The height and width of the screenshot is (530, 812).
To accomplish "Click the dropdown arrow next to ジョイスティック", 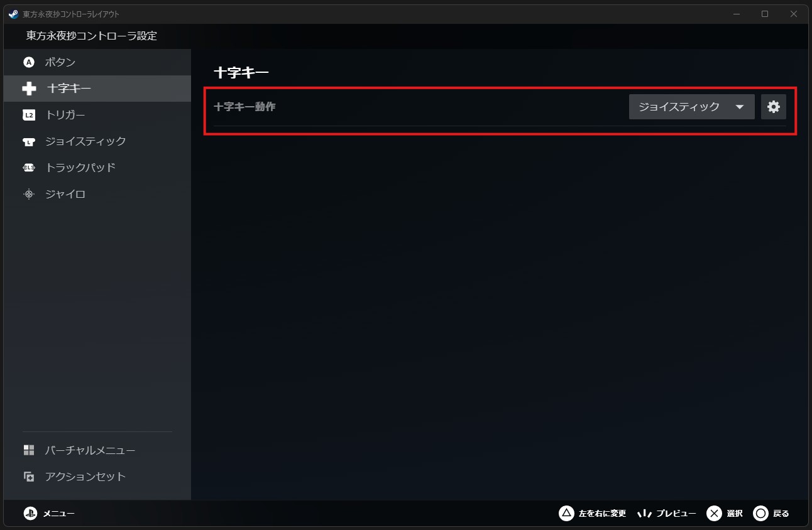I will [740, 107].
